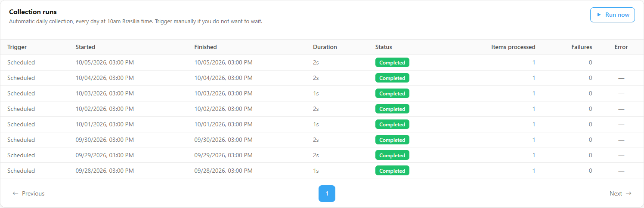The height and width of the screenshot is (208, 644).
Task: Click Completed badge for the 09/28/2026 run
Action: [392, 171]
